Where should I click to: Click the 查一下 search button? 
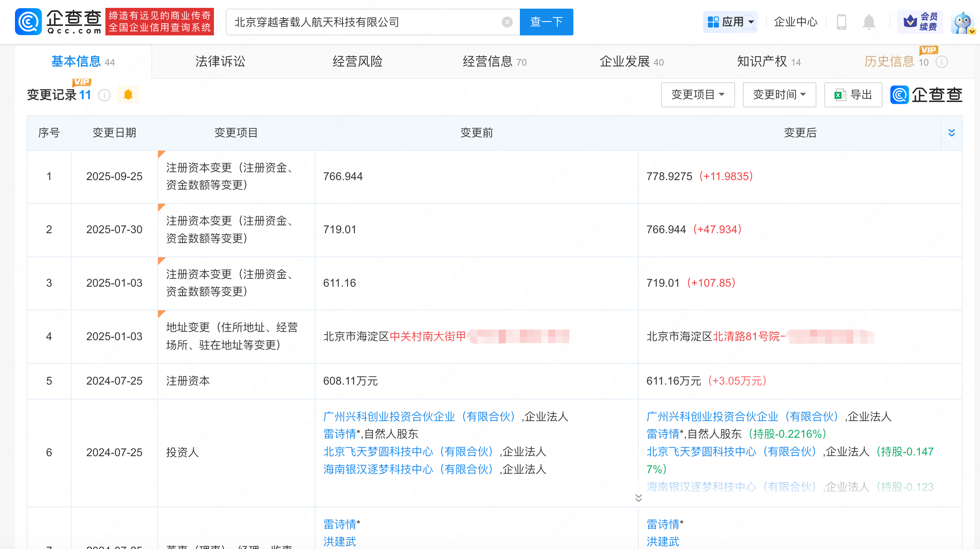tap(546, 22)
